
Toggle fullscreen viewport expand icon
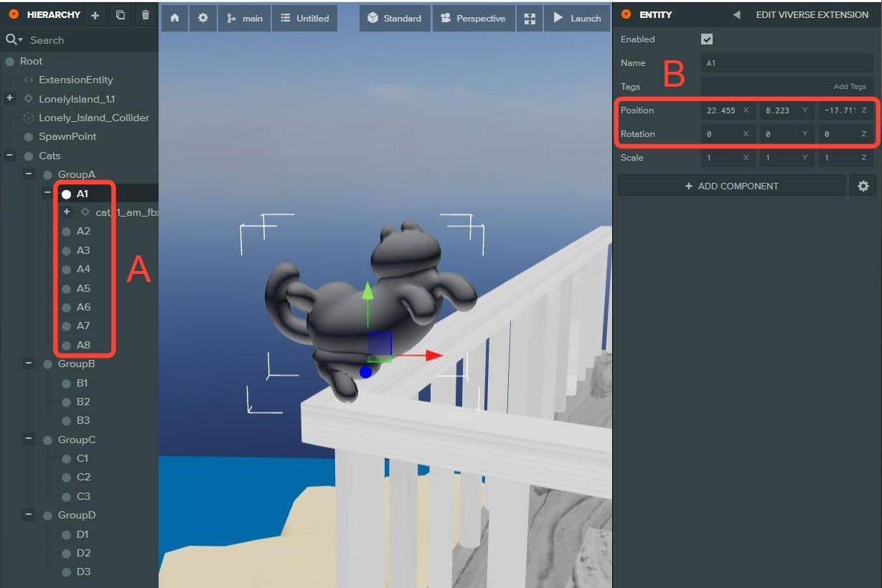pyautogui.click(x=530, y=19)
